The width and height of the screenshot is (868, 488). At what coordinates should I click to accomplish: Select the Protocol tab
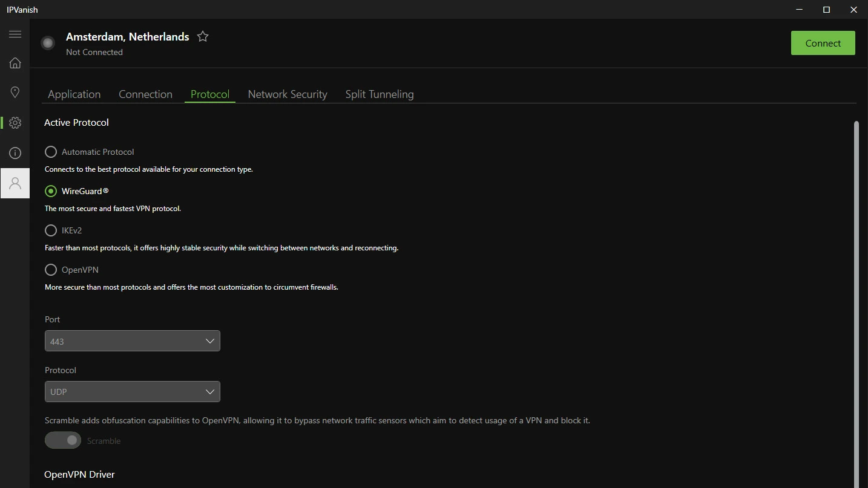[x=210, y=94]
